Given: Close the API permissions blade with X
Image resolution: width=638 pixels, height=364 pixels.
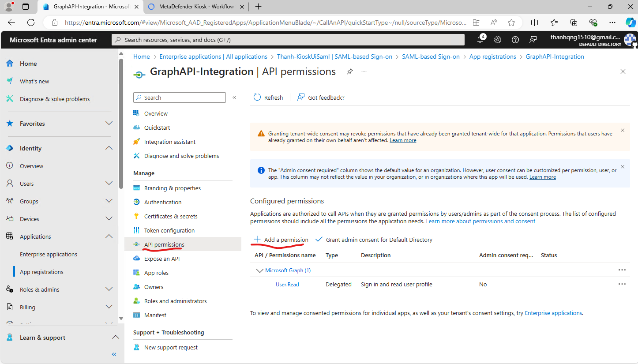Looking at the screenshot, I should pyautogui.click(x=623, y=71).
